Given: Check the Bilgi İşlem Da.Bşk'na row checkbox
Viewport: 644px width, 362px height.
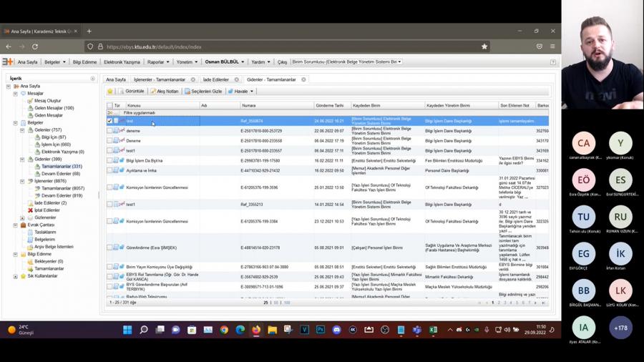Looking at the screenshot, I should click(x=109, y=160).
